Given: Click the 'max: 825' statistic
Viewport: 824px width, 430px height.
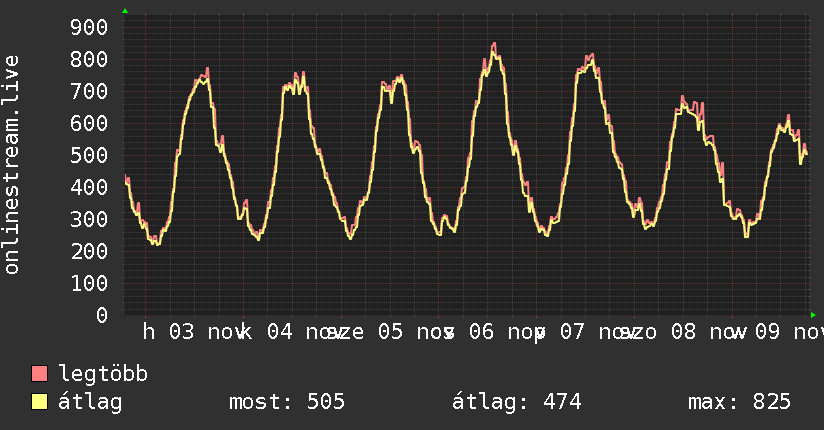Looking at the screenshot, I should point(739,402).
